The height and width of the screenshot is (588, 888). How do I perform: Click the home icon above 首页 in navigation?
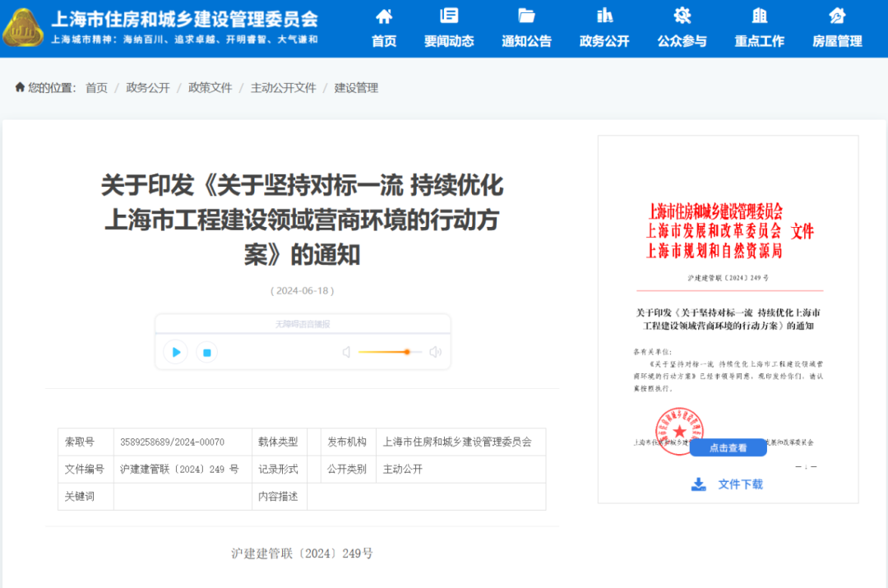point(383,16)
